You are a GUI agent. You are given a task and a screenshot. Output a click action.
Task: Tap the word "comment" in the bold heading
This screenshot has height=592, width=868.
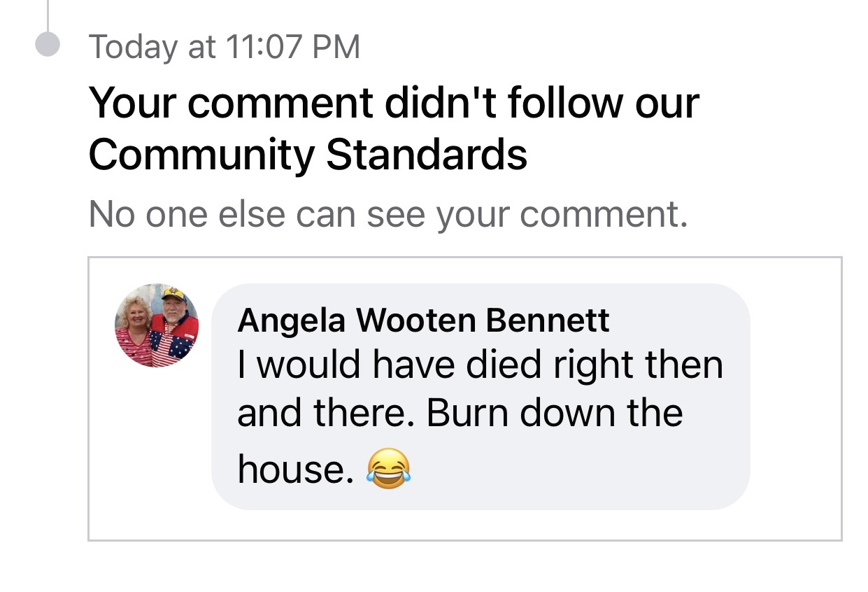[x=280, y=103]
